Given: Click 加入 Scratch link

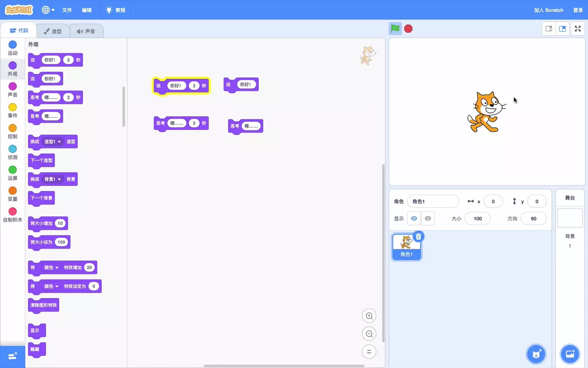Looking at the screenshot, I should click(x=548, y=10).
